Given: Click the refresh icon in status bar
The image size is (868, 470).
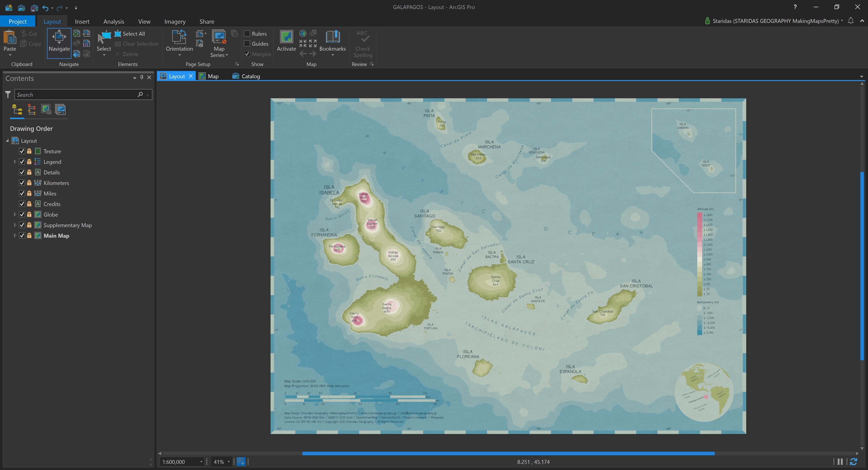Looking at the screenshot, I should pyautogui.click(x=854, y=462).
